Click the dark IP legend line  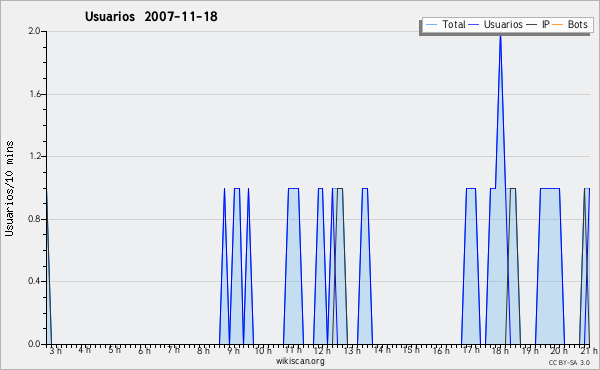tap(532, 25)
